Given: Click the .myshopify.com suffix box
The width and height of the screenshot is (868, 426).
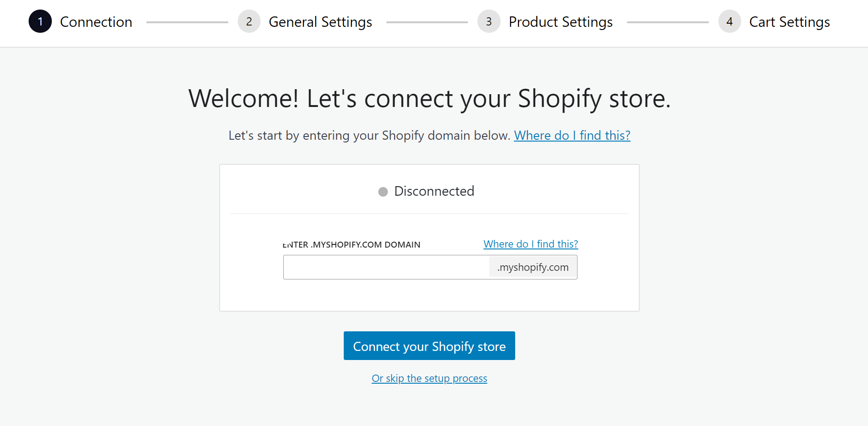Looking at the screenshot, I should (533, 267).
